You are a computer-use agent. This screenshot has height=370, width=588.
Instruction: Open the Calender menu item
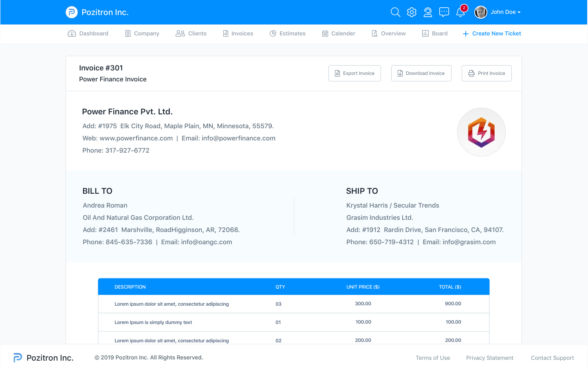point(339,33)
